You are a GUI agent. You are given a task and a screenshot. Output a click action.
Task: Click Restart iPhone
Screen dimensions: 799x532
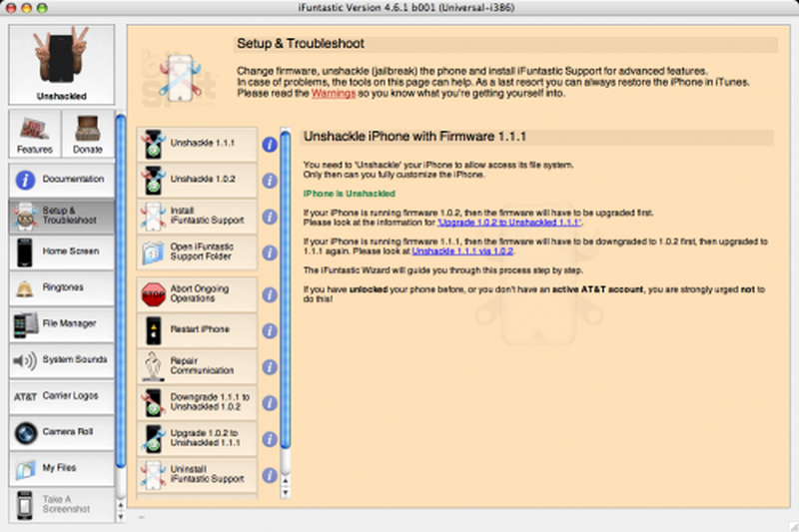[x=197, y=330]
